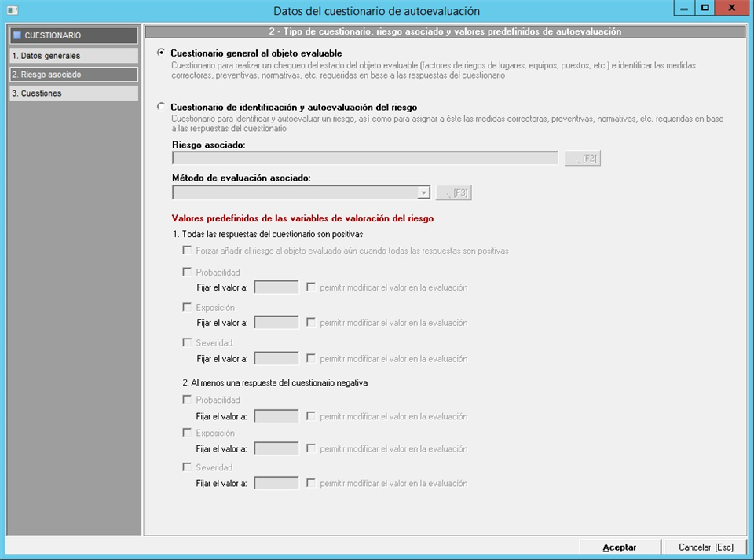Enable first Probabilidad checkbox under positive answers

click(187, 272)
